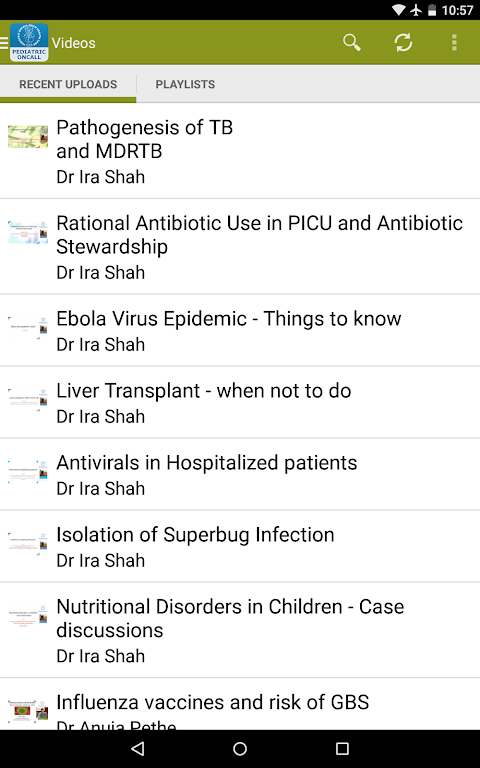Tap the Android back button
This screenshot has width=480, height=768.
tap(138, 748)
